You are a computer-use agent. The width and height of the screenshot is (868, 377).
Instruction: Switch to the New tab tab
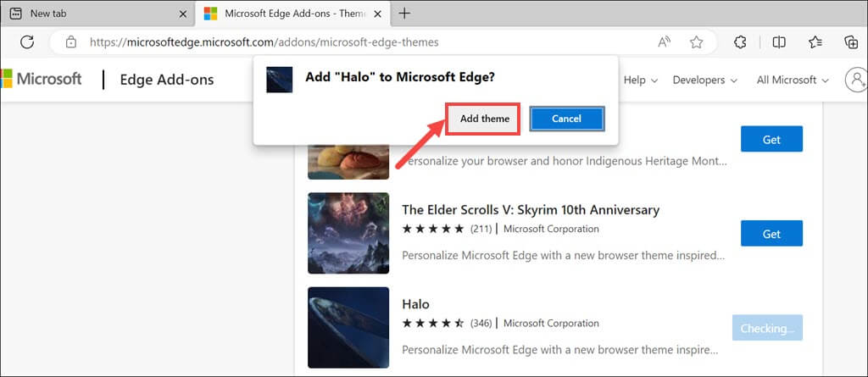click(97, 14)
